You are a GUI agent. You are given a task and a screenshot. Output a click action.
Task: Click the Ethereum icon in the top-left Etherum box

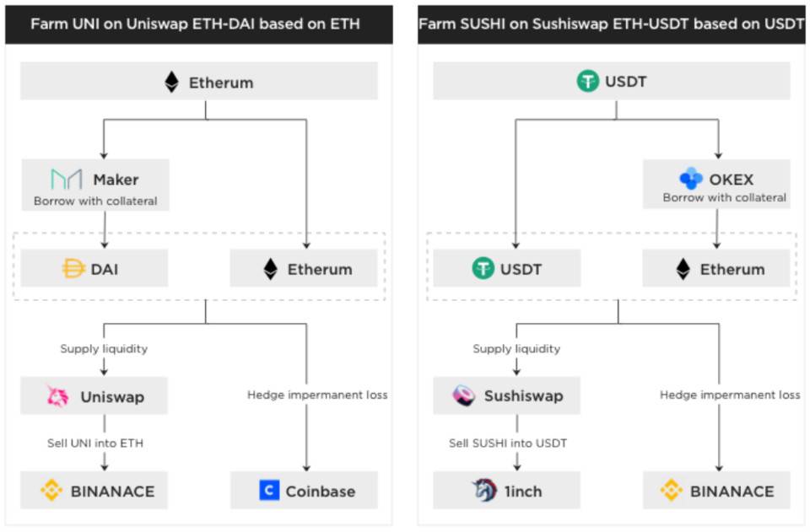coord(171,82)
